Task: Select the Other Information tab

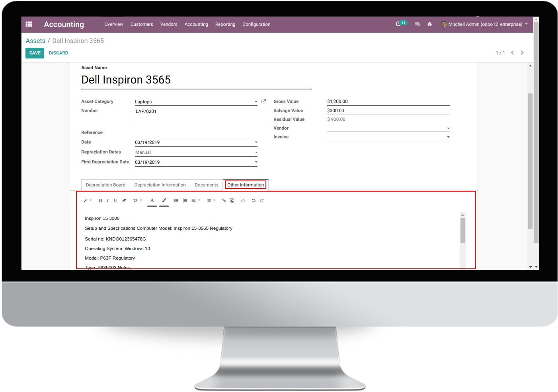Action: (246, 185)
